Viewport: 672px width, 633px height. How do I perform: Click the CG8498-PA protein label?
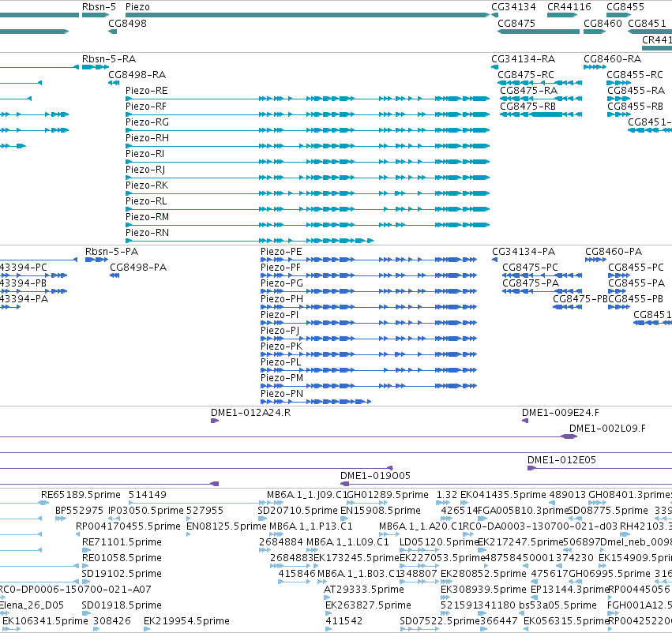[x=138, y=268]
